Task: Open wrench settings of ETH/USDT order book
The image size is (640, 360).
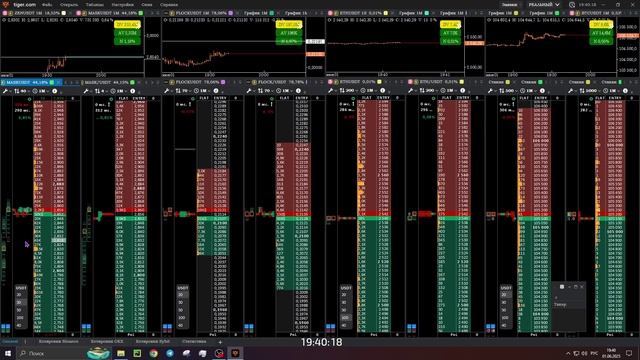Action: (411, 91)
